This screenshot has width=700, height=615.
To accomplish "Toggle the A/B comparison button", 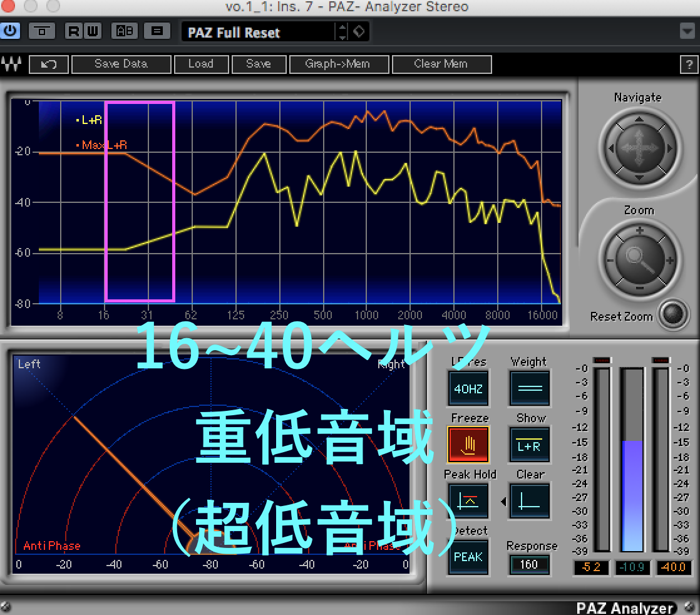I will point(124,31).
